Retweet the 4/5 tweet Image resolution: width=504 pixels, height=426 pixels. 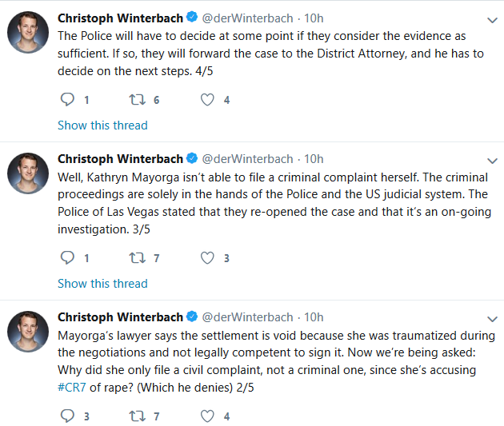click(138, 100)
